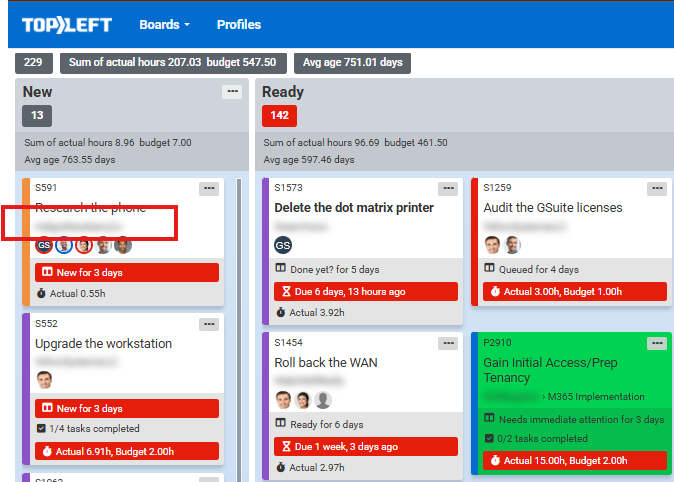
Task: Open the New column ellipsis menu
Action: click(232, 92)
